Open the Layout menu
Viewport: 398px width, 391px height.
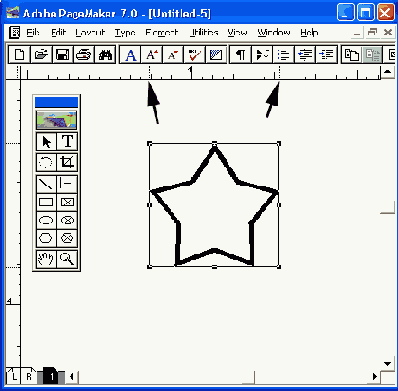pos(90,33)
